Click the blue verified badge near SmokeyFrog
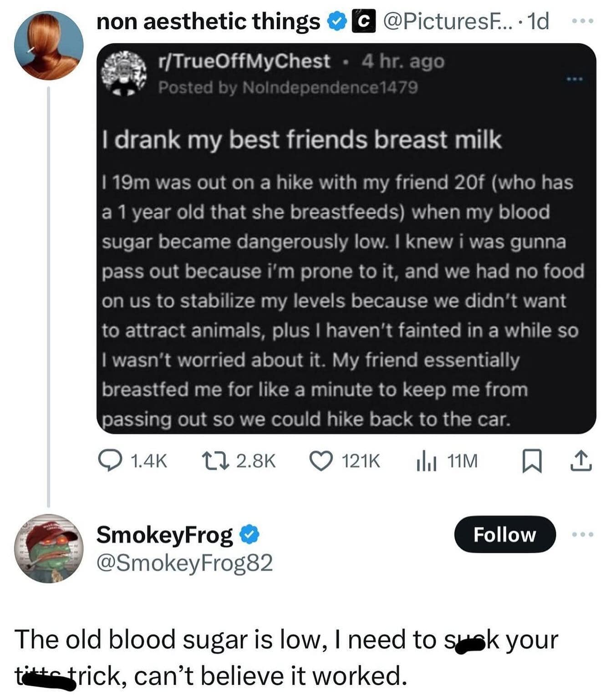Viewport: 611px width, 700px height. 249,535
